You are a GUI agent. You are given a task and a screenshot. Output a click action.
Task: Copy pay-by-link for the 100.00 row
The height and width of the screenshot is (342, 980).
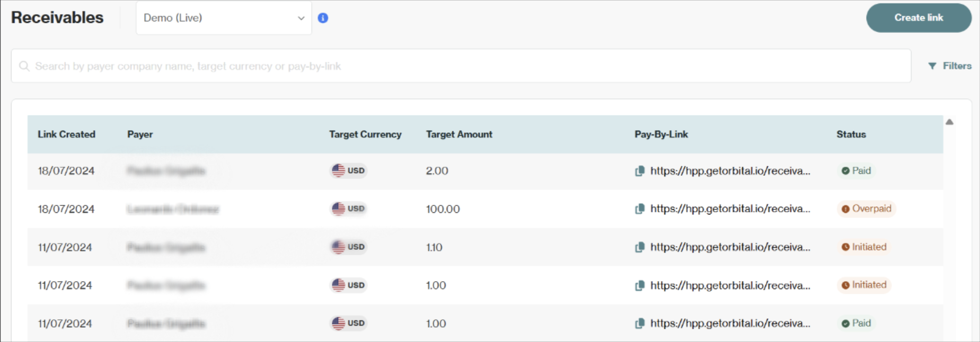(x=640, y=209)
